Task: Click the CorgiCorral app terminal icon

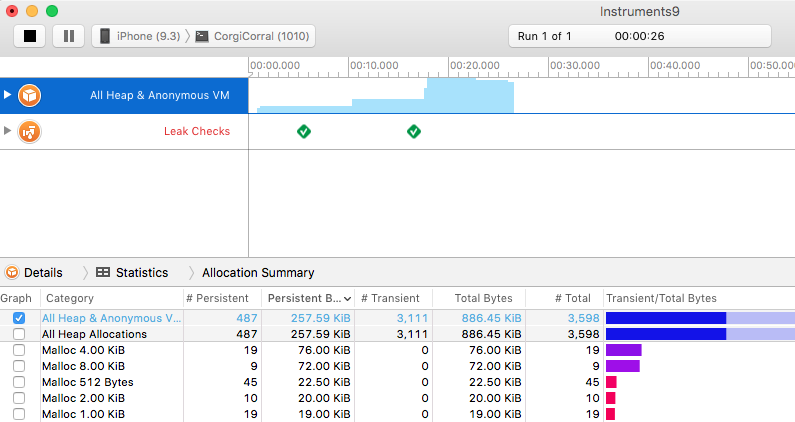Action: point(202,36)
